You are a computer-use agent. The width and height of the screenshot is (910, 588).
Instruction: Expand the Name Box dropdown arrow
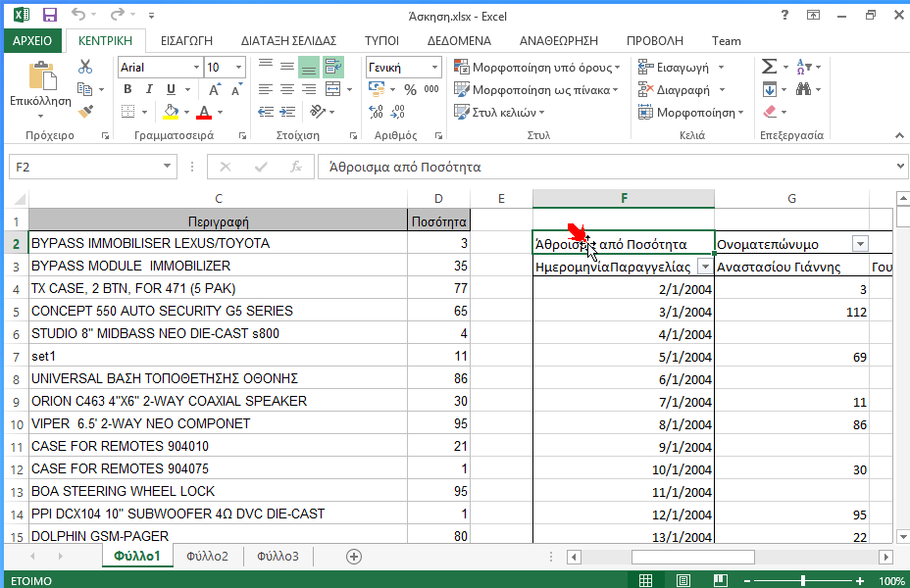pyautogui.click(x=167, y=167)
